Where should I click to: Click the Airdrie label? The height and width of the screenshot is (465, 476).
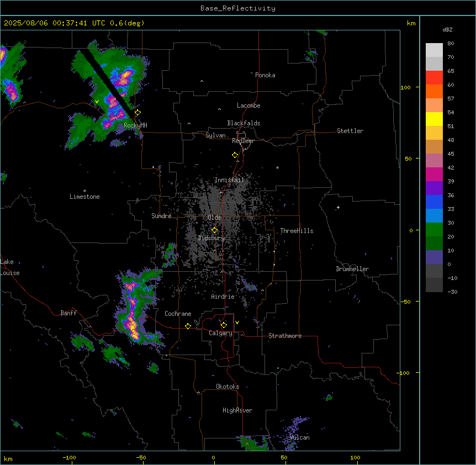click(223, 297)
